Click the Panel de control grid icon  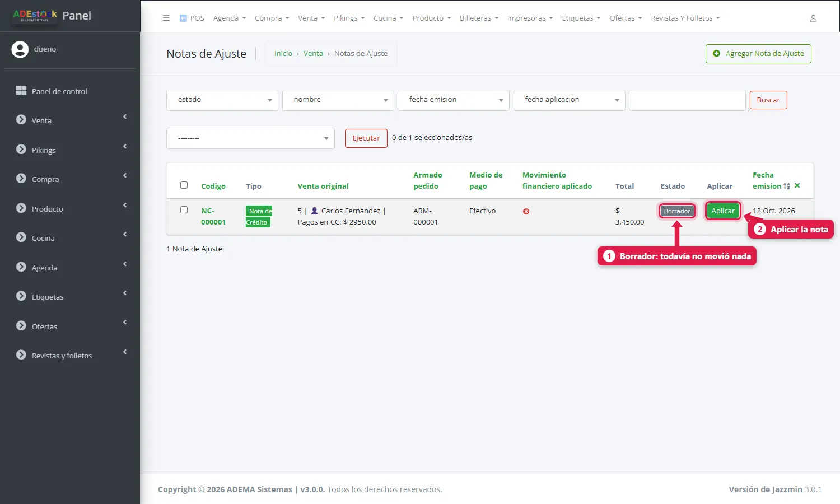(21, 91)
